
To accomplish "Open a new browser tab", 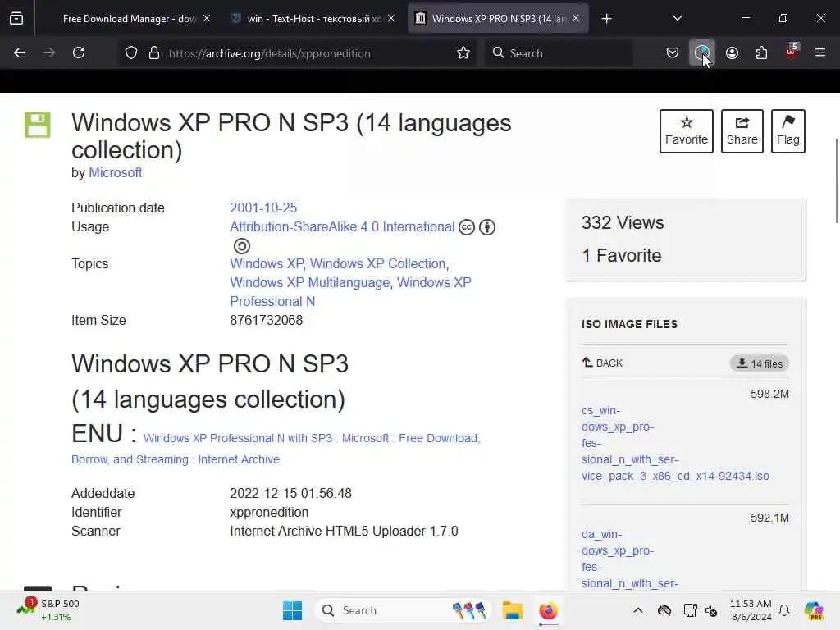I will point(606,19).
